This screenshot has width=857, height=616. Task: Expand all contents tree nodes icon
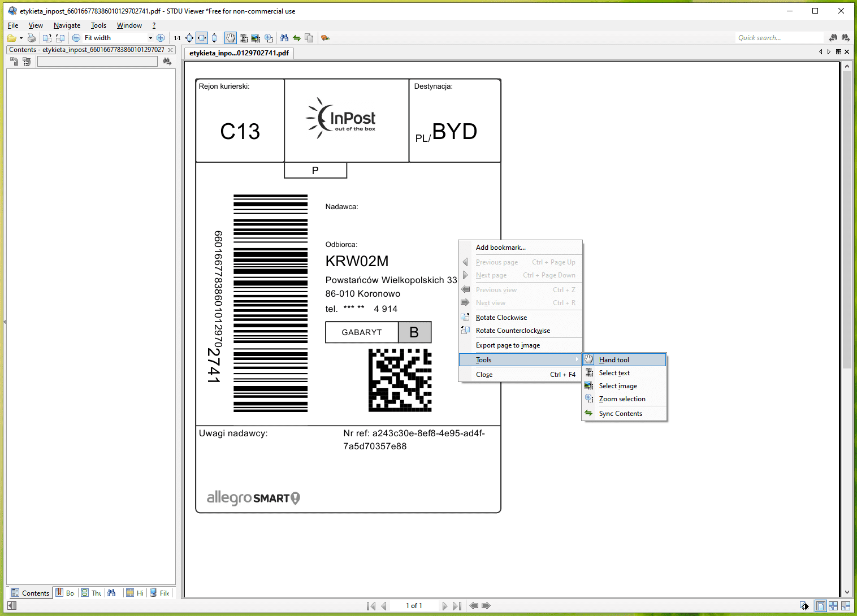point(15,61)
